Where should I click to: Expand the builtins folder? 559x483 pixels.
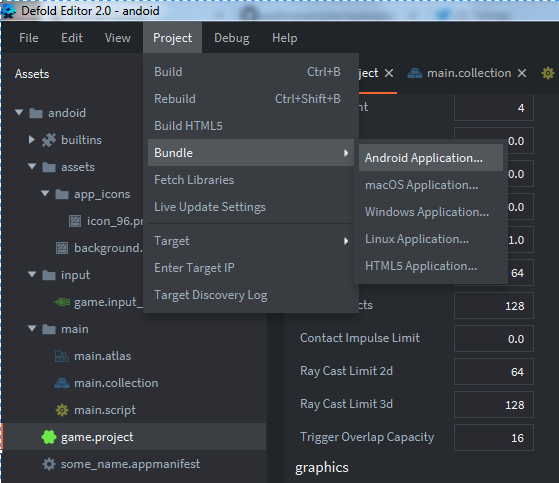pos(32,140)
